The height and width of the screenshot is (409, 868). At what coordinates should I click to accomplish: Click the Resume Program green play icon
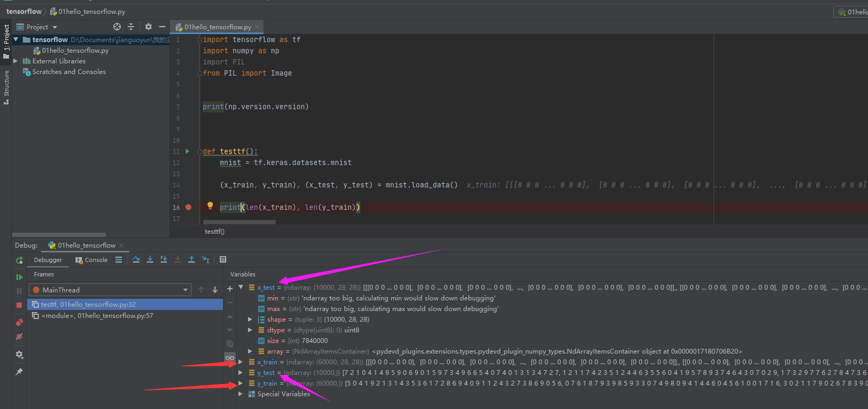click(19, 277)
